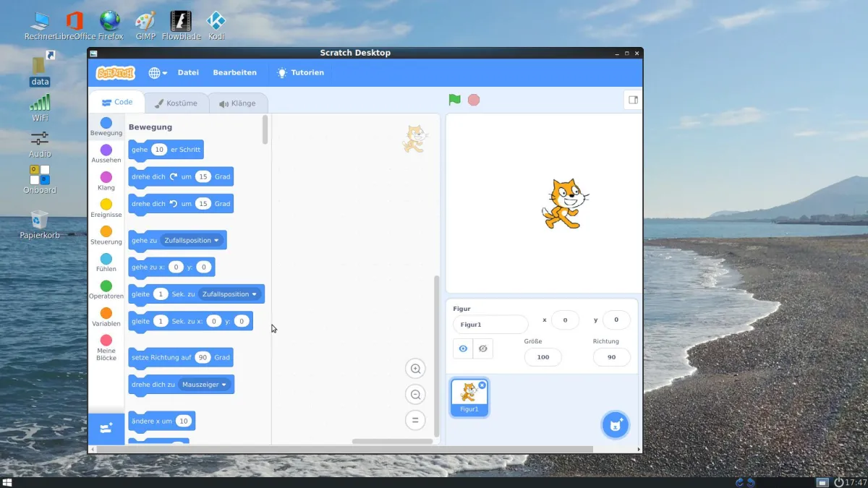Hide the sprite with crossed-eye toggle
The width and height of the screenshot is (868, 488).
pos(483,348)
